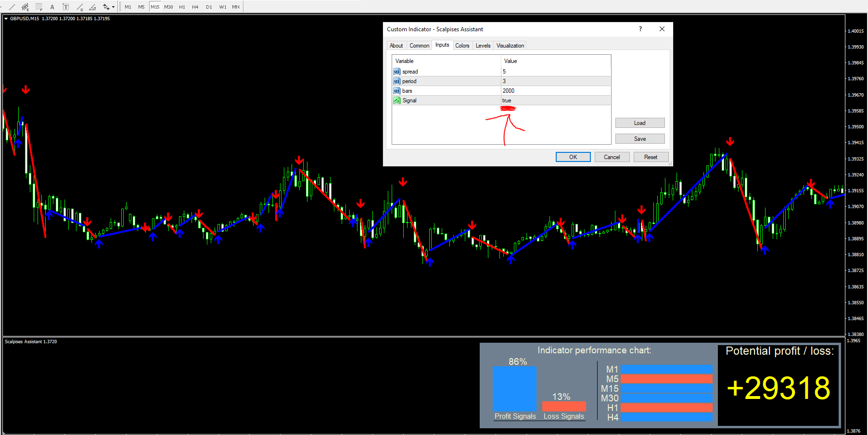Select the bars variable row label

407,91
